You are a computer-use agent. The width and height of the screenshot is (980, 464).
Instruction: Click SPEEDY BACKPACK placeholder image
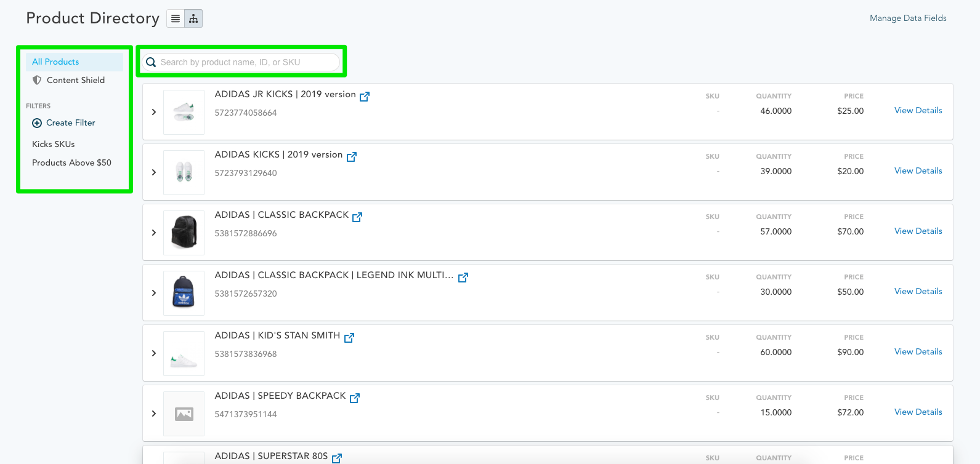click(x=184, y=414)
